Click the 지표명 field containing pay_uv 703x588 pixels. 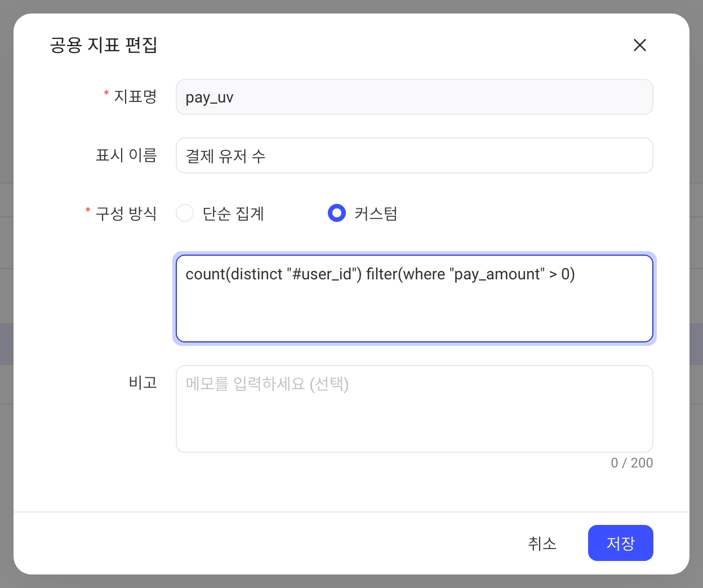click(x=415, y=97)
